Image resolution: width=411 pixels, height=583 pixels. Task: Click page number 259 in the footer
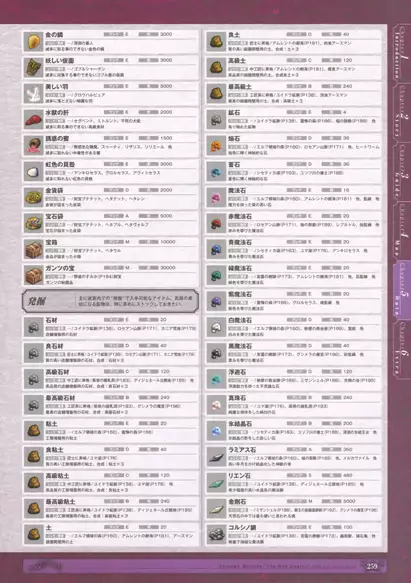tap(372, 566)
